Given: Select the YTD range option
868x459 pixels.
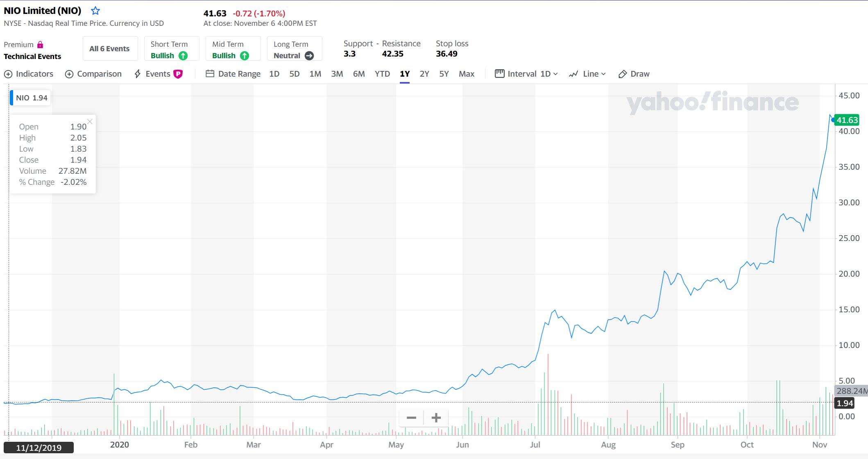Looking at the screenshot, I should tap(382, 74).
